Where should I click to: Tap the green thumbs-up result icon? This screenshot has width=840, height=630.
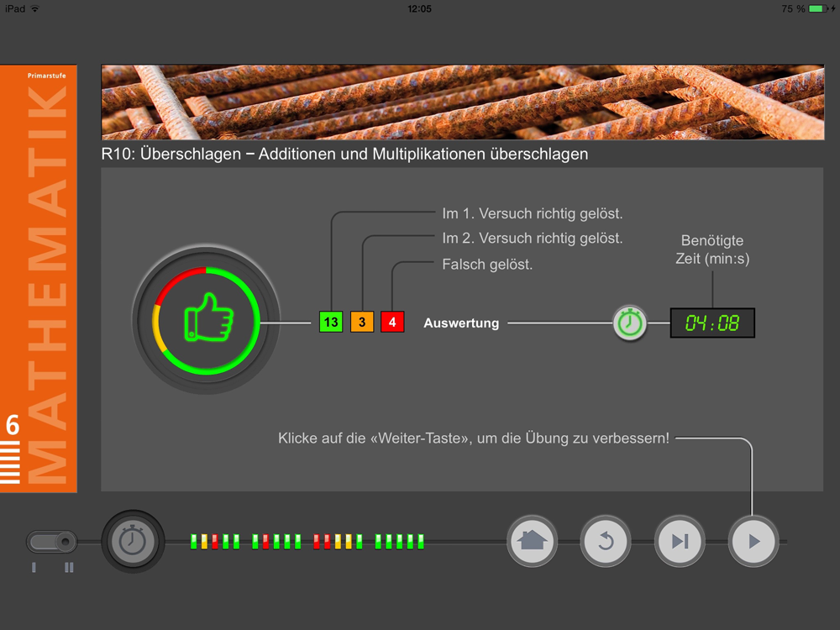(x=207, y=320)
